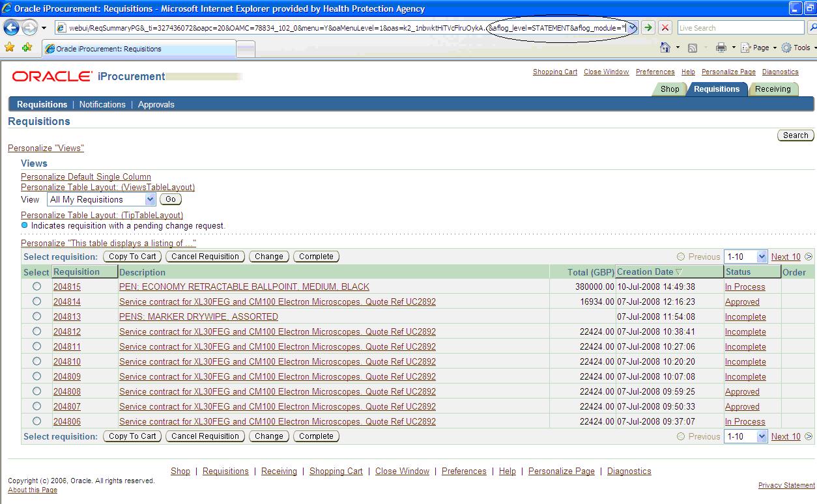Click the green Go arrow beside address bar

point(648,27)
